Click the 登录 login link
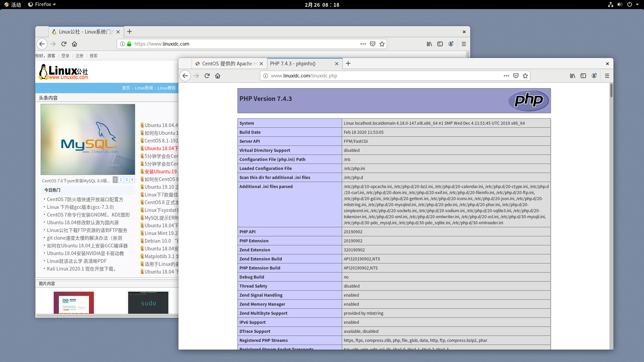 (65, 56)
